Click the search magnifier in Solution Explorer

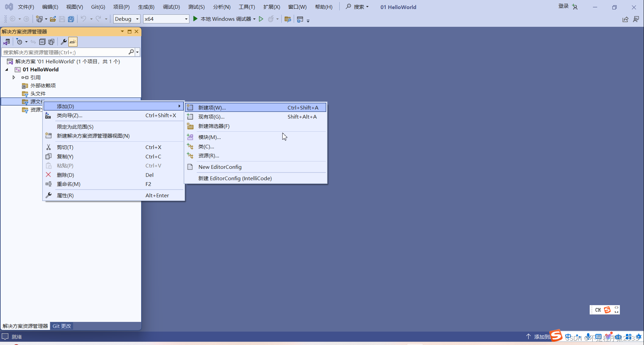pyautogui.click(x=131, y=52)
